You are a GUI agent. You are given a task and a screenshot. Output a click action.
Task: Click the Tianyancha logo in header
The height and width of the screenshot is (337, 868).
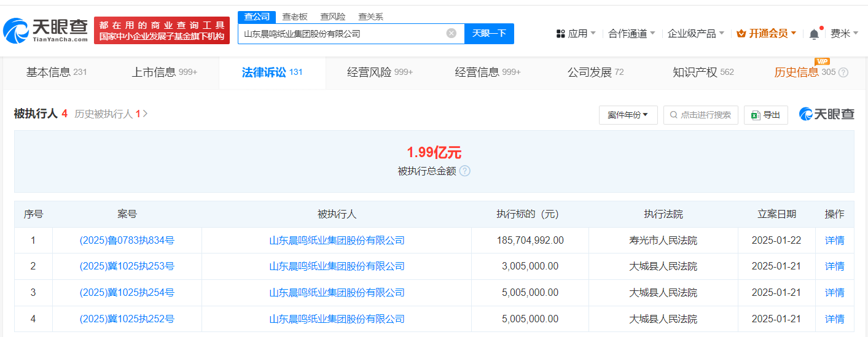pyautogui.click(x=46, y=30)
